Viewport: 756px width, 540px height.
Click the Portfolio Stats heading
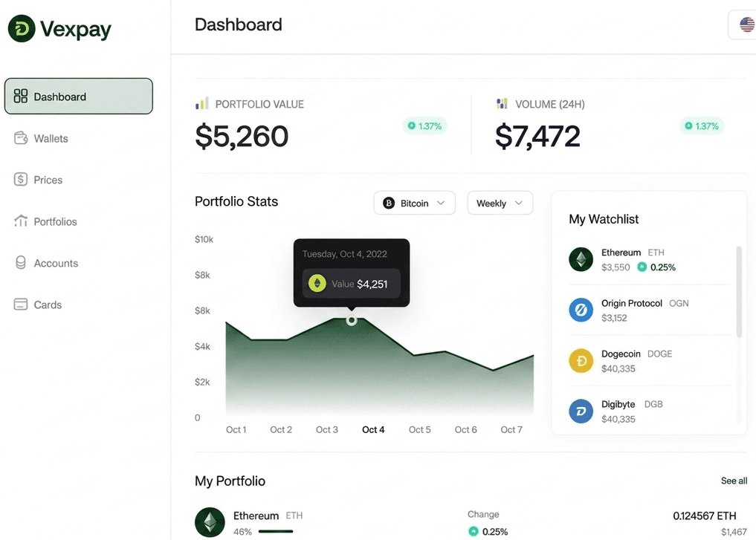coord(236,201)
